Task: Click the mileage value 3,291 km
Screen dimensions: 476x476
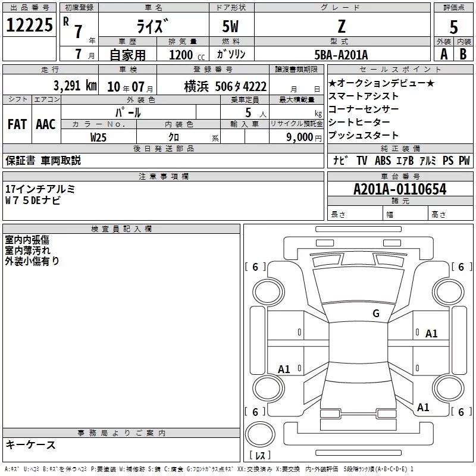Action: [76, 86]
